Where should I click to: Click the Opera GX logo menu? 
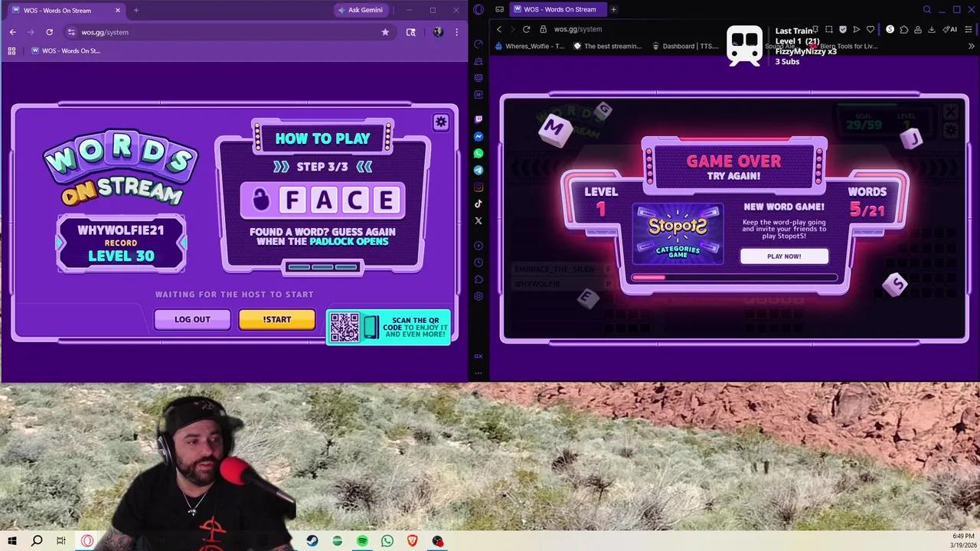pos(479,9)
